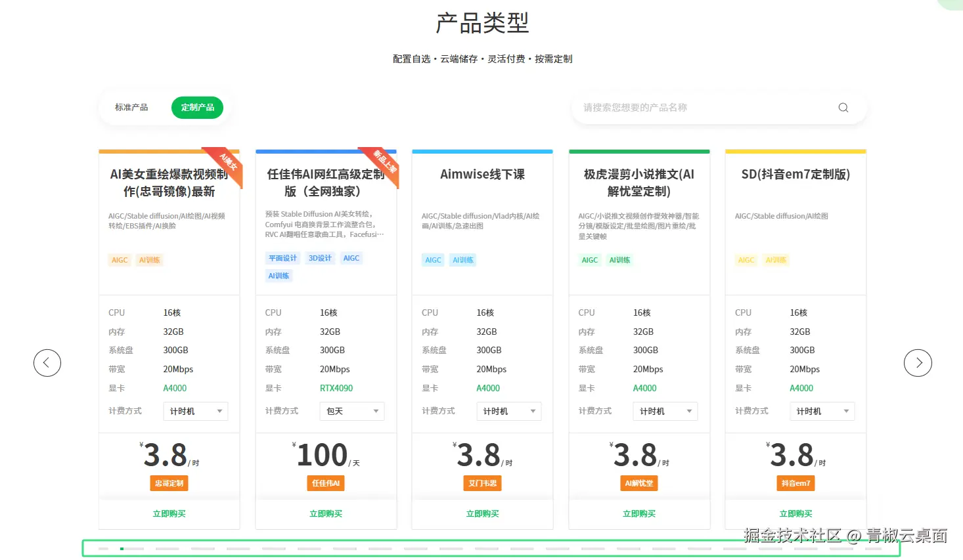Click the active green carousel page indicator
The height and width of the screenshot is (560, 963).
[x=122, y=548]
